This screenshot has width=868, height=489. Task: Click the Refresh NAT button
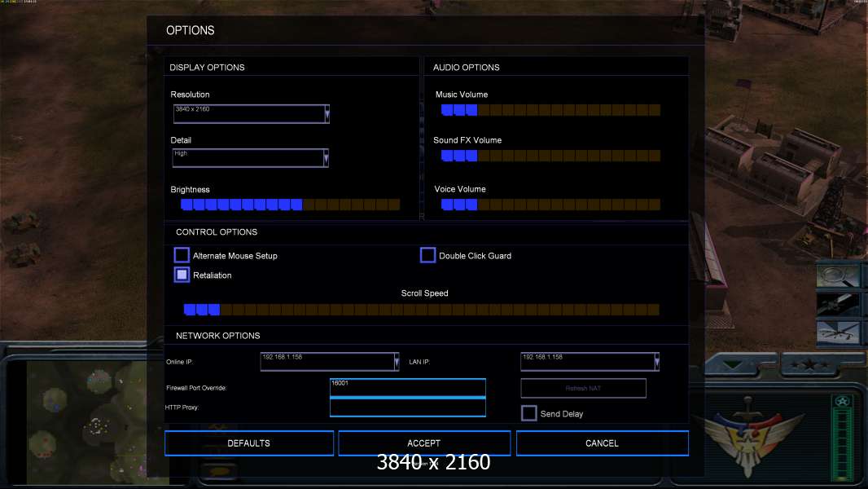584,388
